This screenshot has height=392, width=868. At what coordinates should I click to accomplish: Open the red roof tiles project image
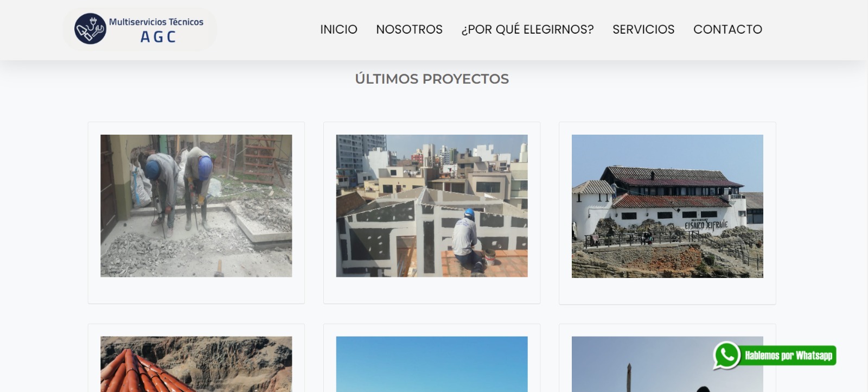coord(196,364)
